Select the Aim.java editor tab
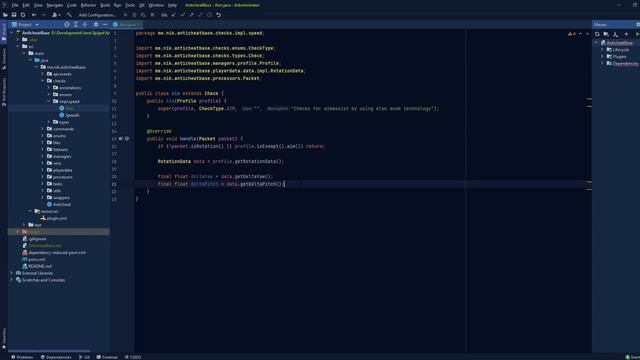 [x=127, y=24]
